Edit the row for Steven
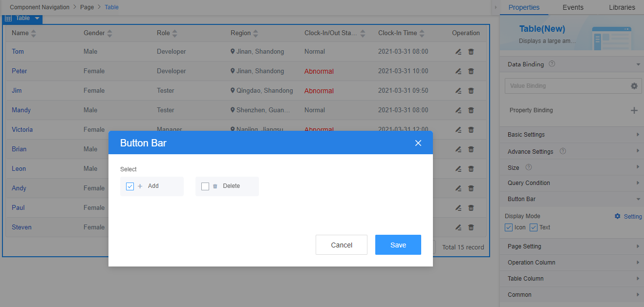Screen dimensions: 644x307 [x=458, y=227]
